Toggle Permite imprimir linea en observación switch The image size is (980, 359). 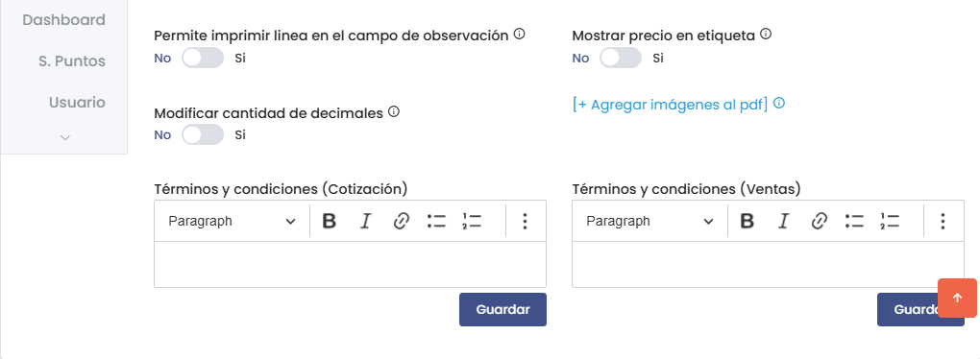tap(203, 58)
